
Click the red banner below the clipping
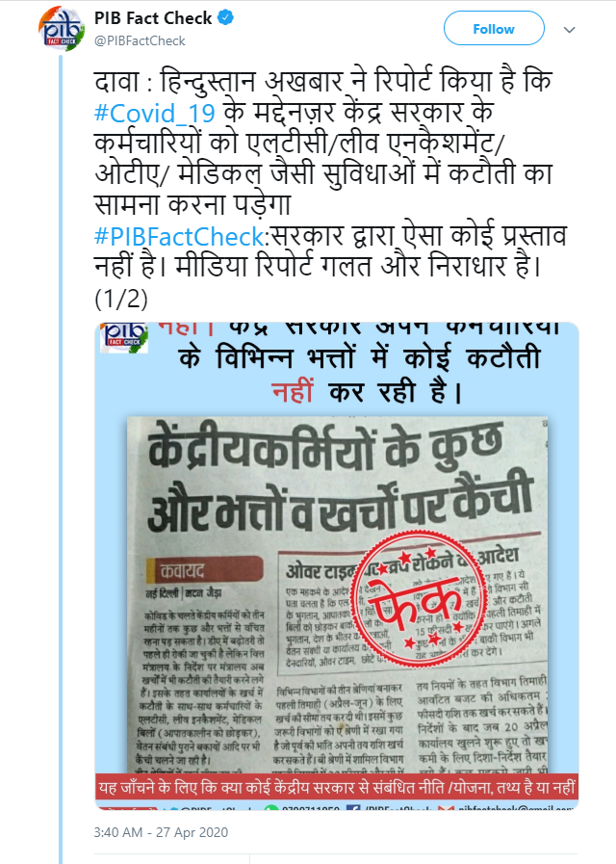337,787
